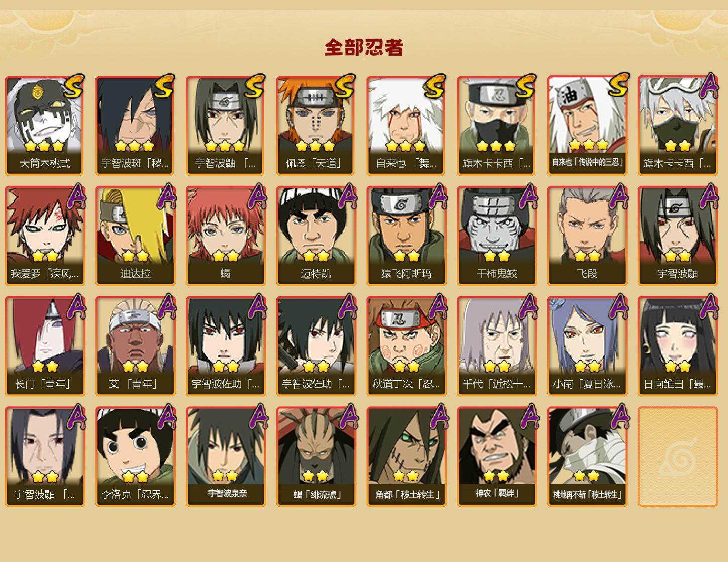The width and height of the screenshot is (728, 562).
Task: Click the empty Konoha-symbol card slot
Action: (677, 457)
